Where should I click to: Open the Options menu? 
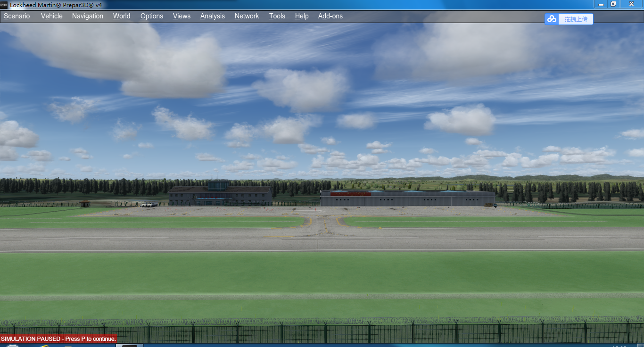point(152,16)
